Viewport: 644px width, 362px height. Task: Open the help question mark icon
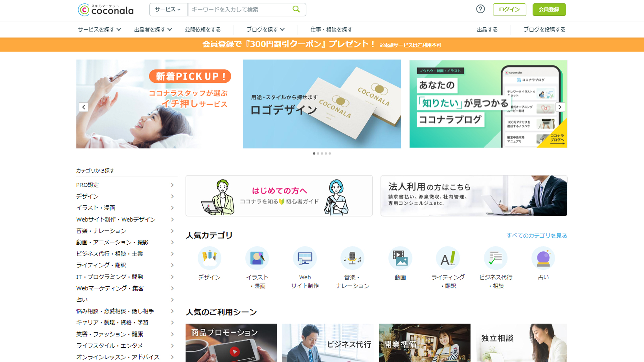click(x=480, y=9)
